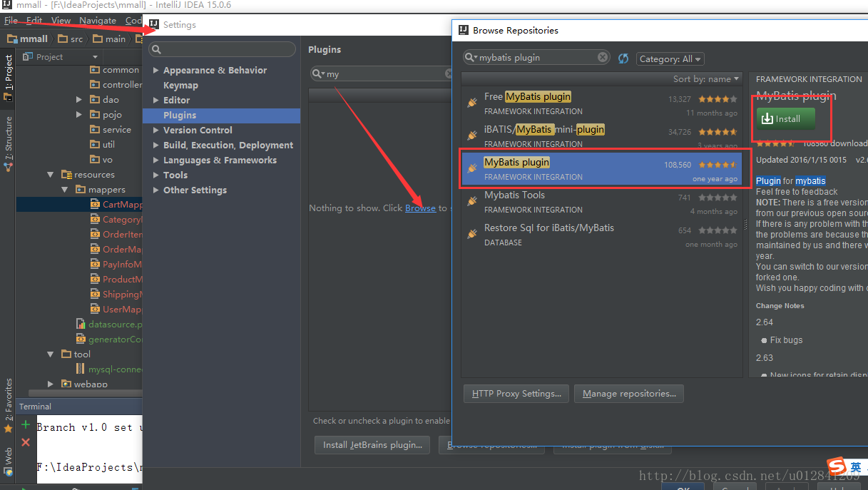Viewport: 868px width, 490px height.
Task: Click the datasource properties file icon
Action: click(x=81, y=325)
